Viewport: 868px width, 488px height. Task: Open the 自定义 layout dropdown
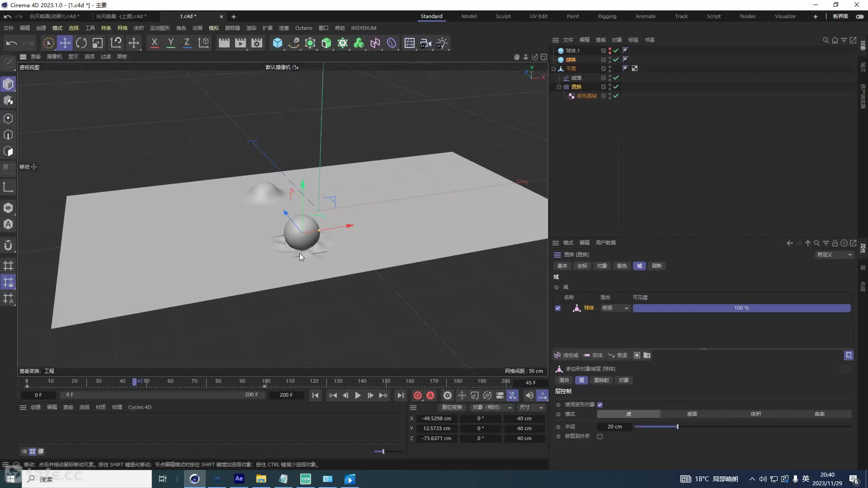pyautogui.click(x=834, y=255)
